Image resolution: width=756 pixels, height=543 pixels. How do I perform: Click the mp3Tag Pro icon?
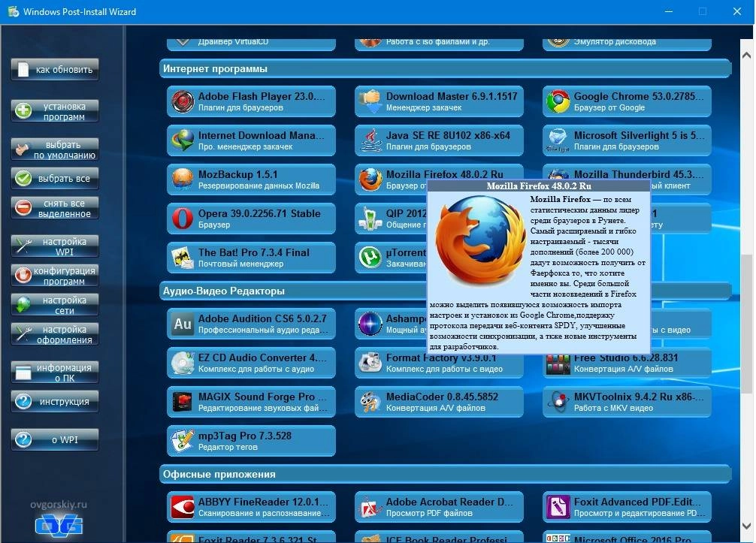(183, 441)
